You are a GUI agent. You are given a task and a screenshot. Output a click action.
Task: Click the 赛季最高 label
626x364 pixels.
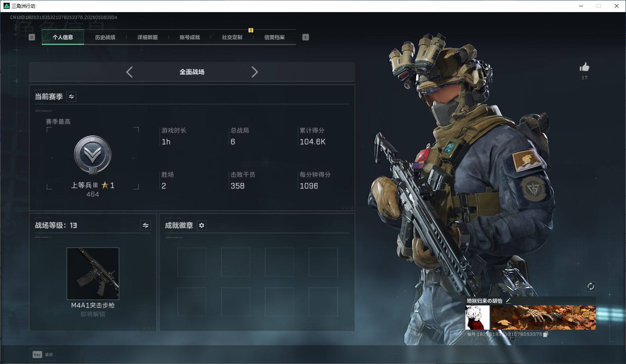click(58, 122)
